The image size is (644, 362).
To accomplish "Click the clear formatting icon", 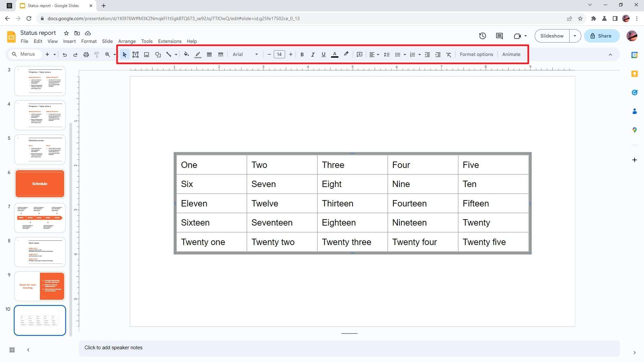I will coord(449,55).
